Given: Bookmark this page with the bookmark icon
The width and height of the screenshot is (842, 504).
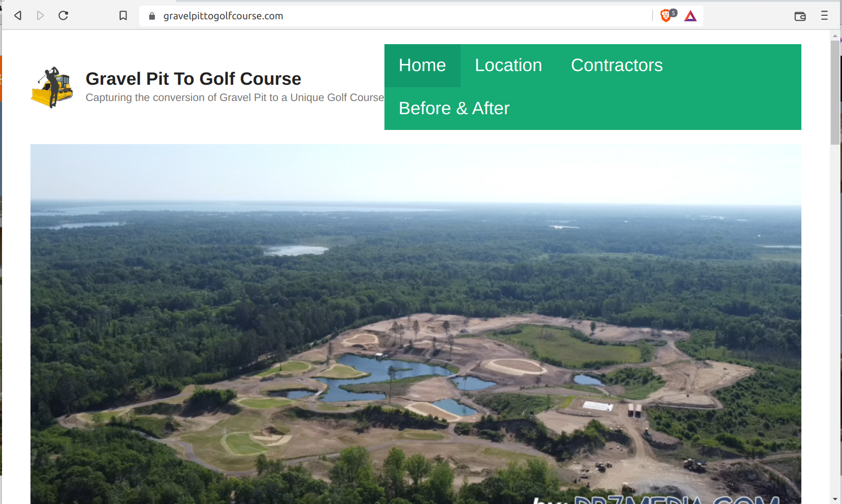Looking at the screenshot, I should click(x=123, y=16).
